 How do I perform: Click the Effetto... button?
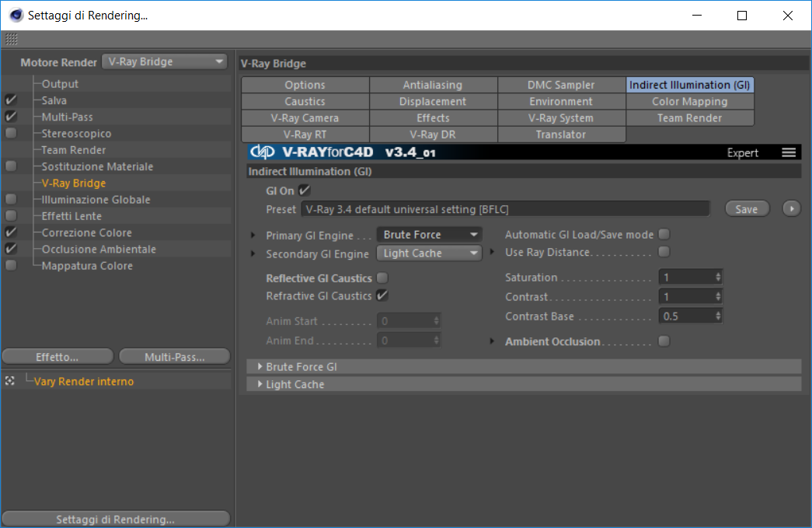[x=58, y=356]
